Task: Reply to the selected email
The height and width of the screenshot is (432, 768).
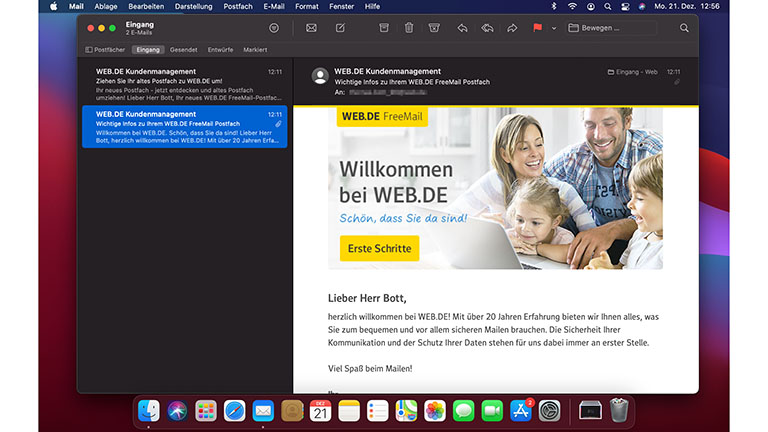Action: (x=462, y=28)
